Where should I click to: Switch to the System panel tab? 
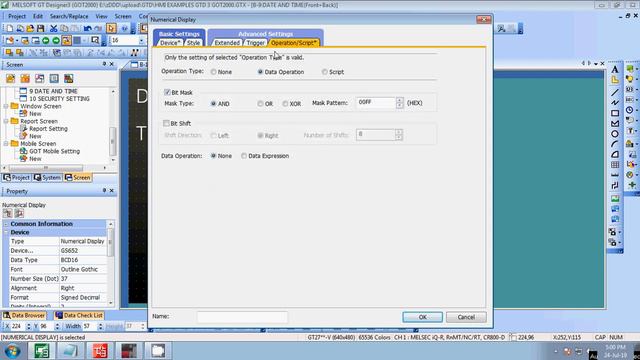tap(47, 178)
